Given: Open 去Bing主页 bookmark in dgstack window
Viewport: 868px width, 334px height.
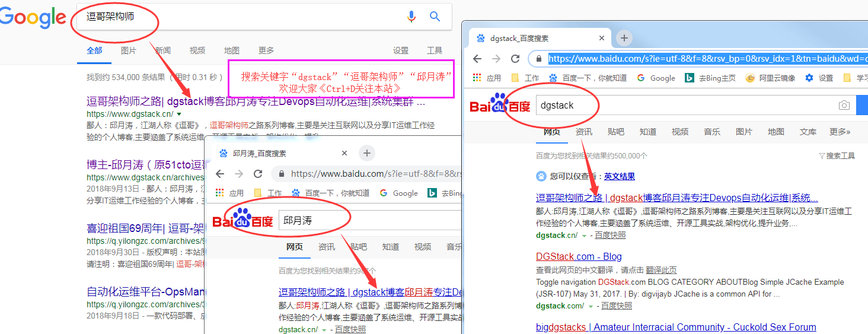Looking at the screenshot, I should (710, 78).
